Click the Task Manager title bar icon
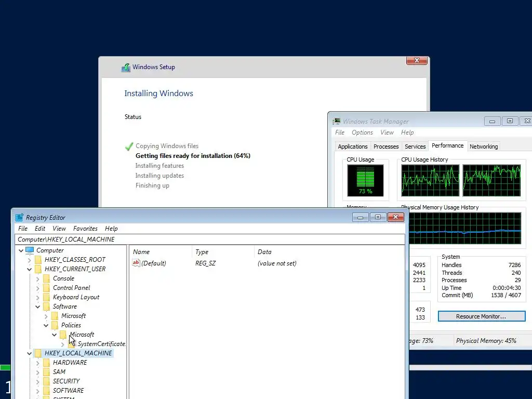Screen dimensions: 532x399 point(337,121)
